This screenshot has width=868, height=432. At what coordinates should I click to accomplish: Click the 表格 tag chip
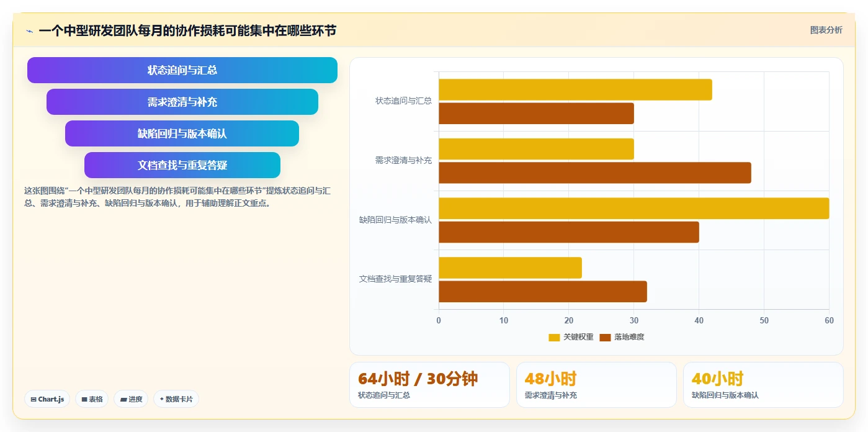click(x=92, y=399)
